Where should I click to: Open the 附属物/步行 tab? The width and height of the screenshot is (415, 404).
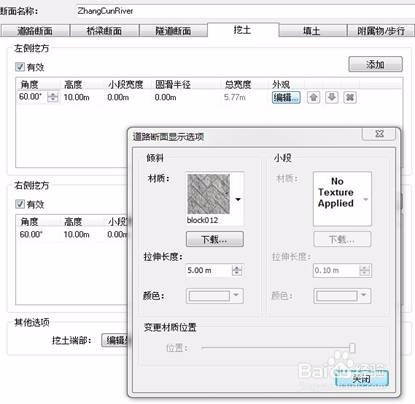coord(381,31)
